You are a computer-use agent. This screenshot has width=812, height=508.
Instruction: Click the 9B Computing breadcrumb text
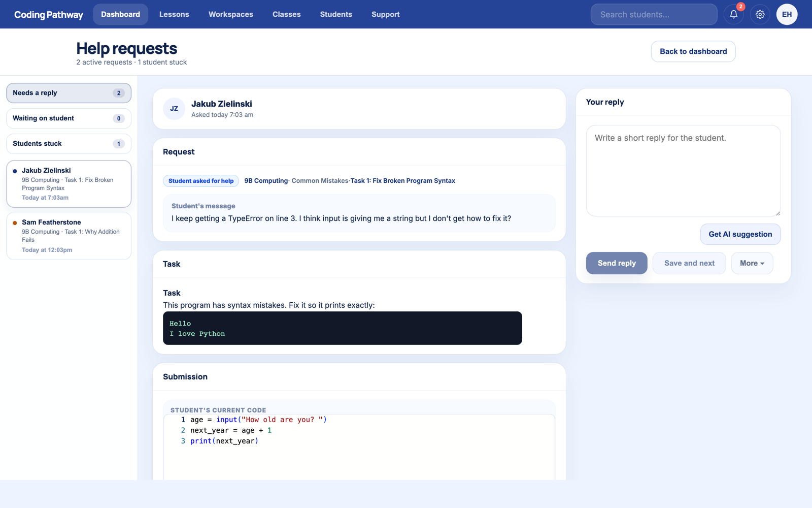266,181
